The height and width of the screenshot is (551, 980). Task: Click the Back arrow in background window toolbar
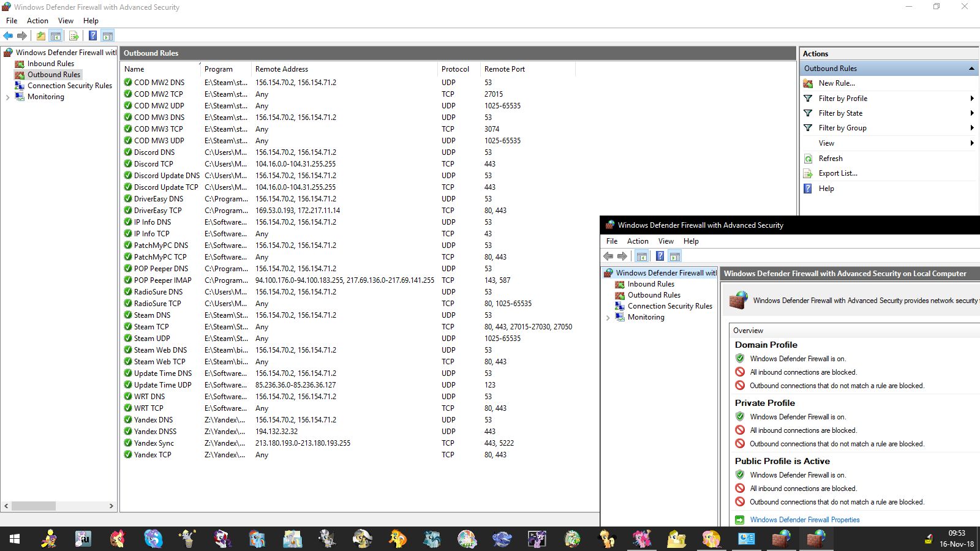pyautogui.click(x=8, y=36)
